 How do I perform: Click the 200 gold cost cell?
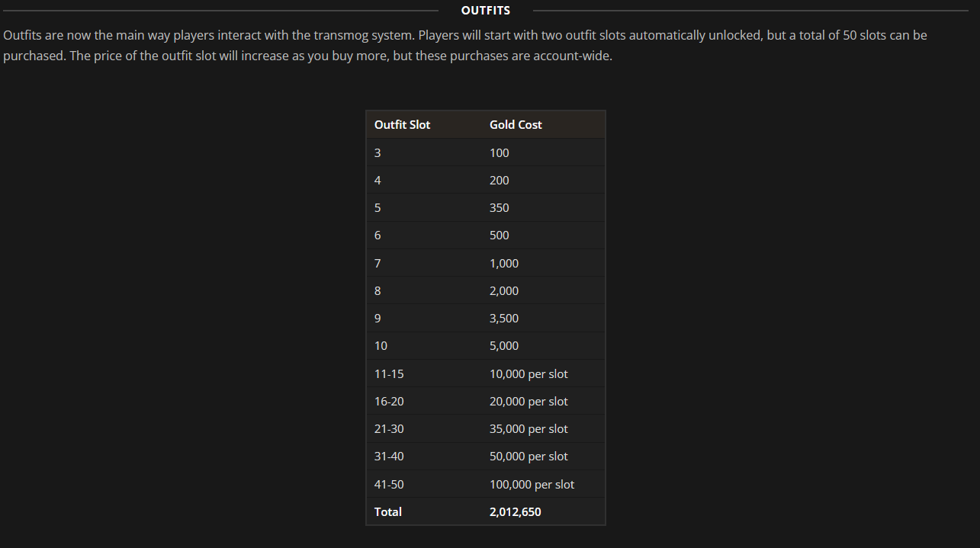tap(500, 181)
